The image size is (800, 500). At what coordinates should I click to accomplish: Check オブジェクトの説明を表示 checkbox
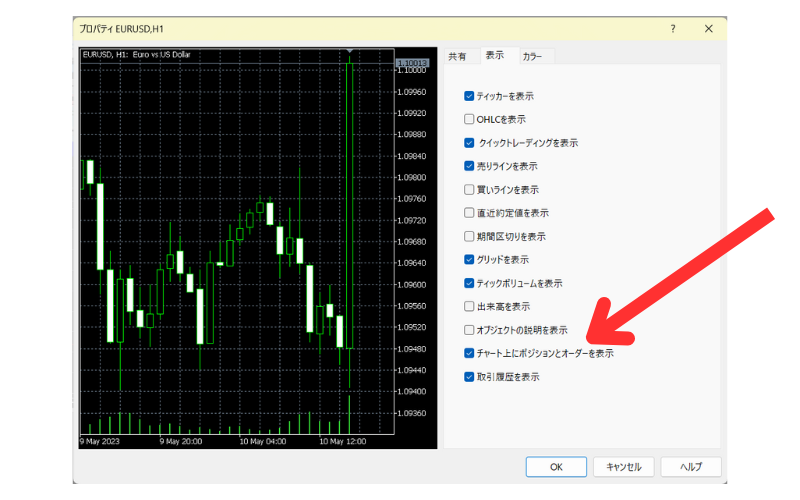tap(469, 330)
